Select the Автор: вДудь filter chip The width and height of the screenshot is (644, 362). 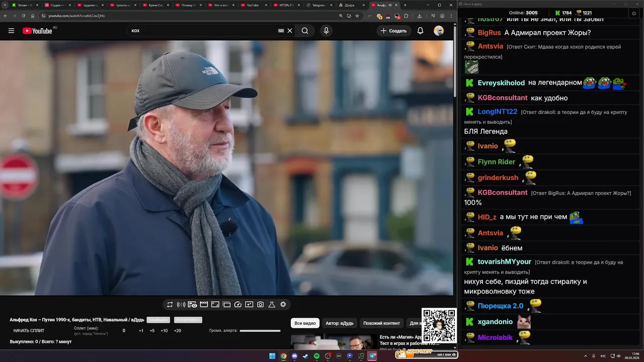tap(340, 323)
